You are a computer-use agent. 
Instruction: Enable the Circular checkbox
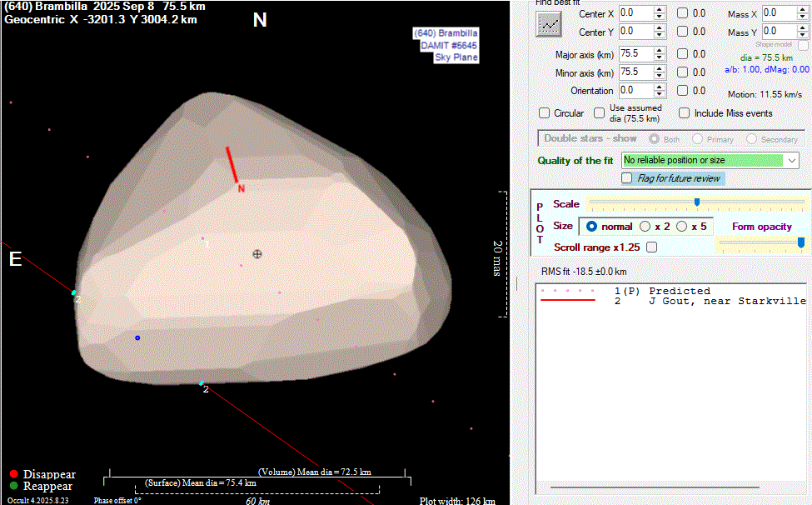(x=545, y=113)
